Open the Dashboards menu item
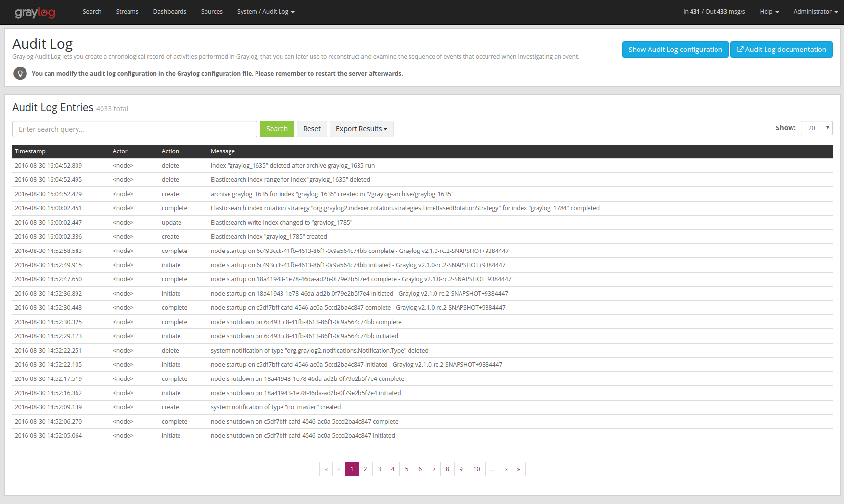The width and height of the screenshot is (844, 504). tap(170, 12)
